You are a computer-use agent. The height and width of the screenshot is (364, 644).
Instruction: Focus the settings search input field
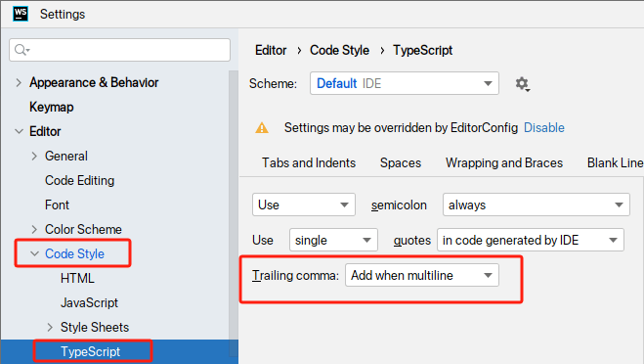pyautogui.click(x=119, y=50)
